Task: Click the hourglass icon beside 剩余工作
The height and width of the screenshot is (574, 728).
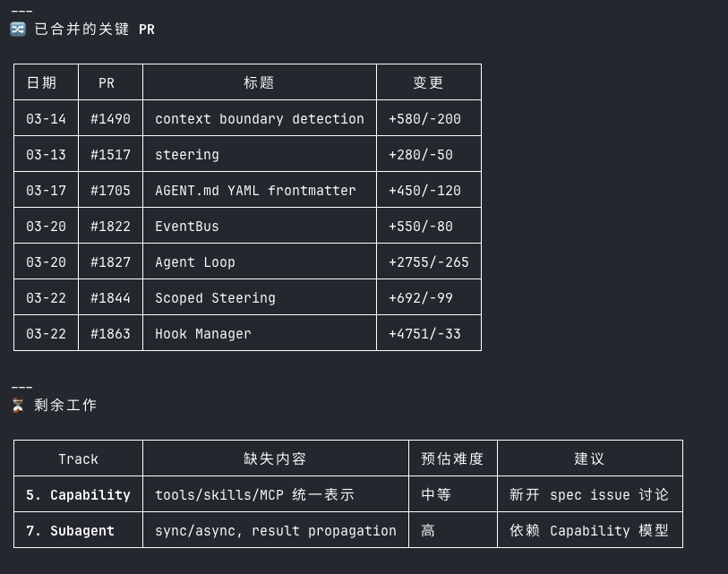Action: click(x=18, y=406)
